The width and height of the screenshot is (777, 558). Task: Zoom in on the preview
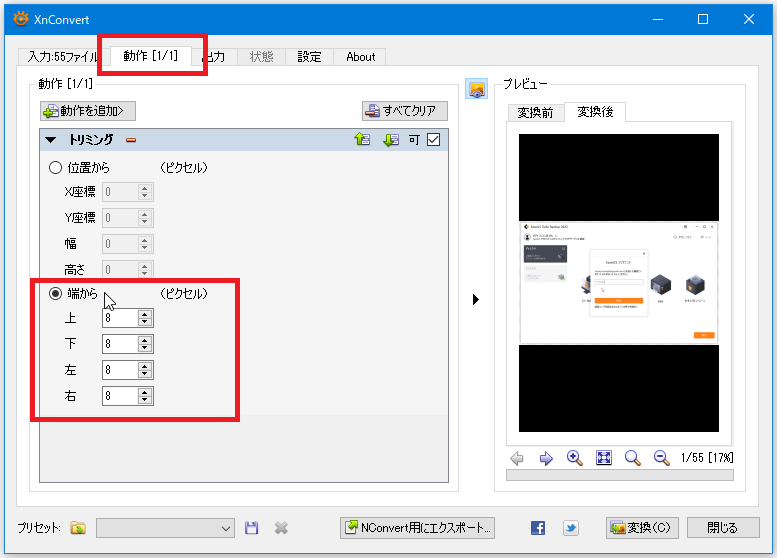click(575, 458)
